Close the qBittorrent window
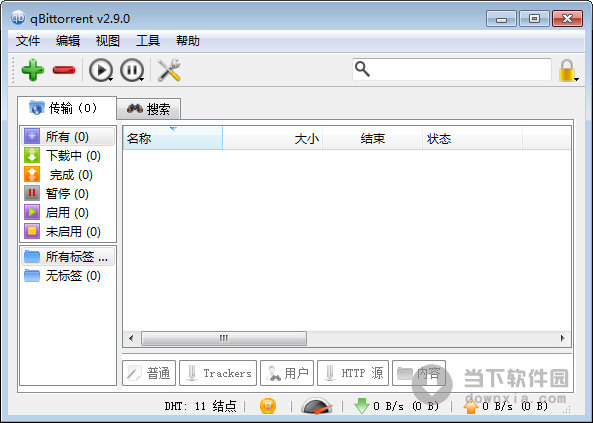593x423 pixels. pos(567,19)
